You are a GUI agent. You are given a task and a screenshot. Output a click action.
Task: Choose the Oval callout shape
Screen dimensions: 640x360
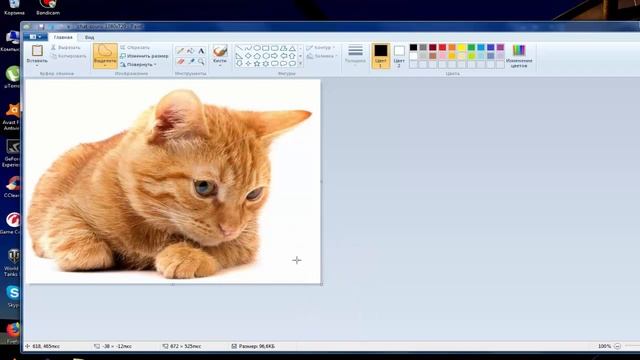pyautogui.click(x=283, y=64)
